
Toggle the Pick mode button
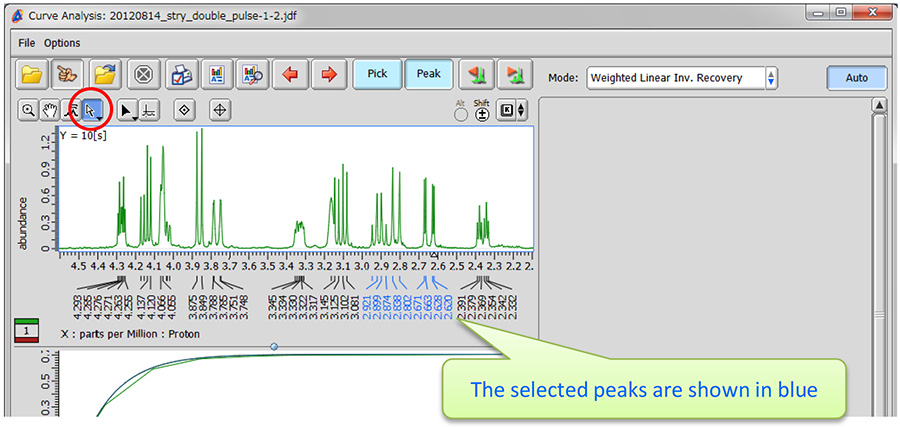377,75
